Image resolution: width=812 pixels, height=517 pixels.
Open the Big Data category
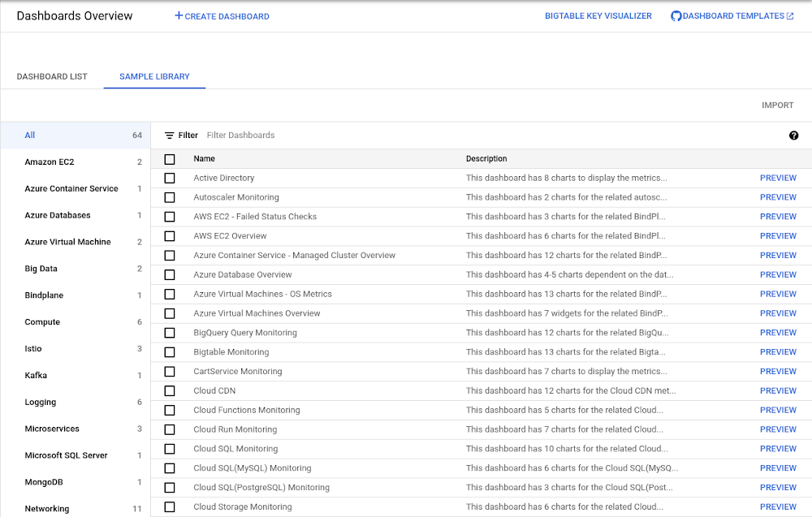coord(76,269)
